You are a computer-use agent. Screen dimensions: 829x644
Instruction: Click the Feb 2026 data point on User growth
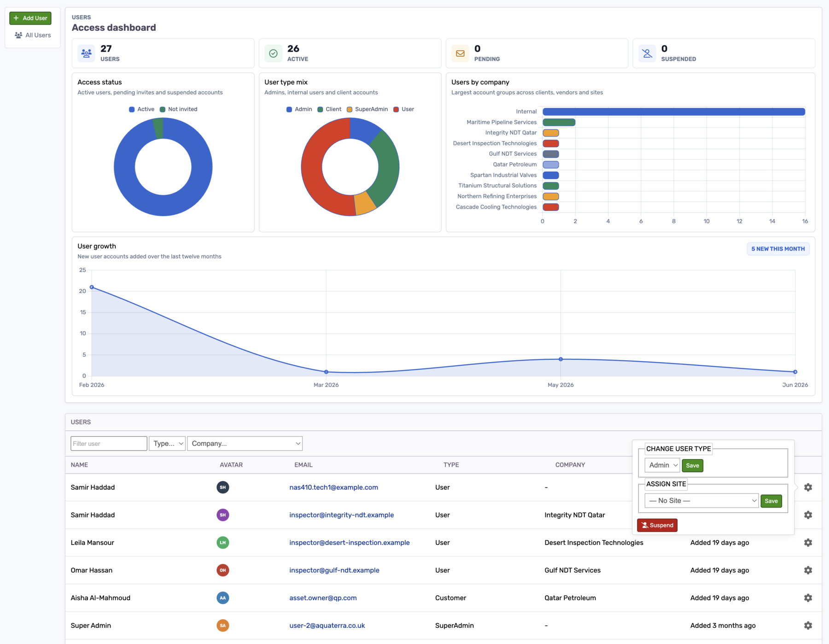pos(92,287)
